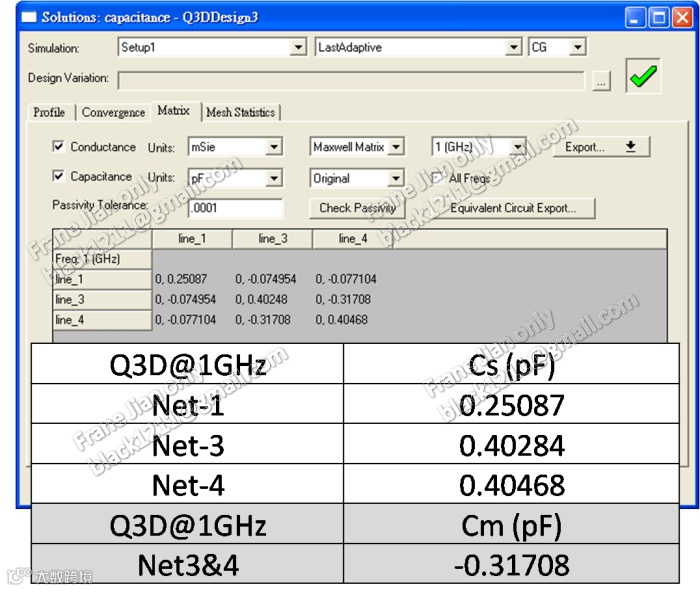Open the CG matrix type dropdown
Viewport: 700px width, 591px height.
pyautogui.click(x=578, y=47)
